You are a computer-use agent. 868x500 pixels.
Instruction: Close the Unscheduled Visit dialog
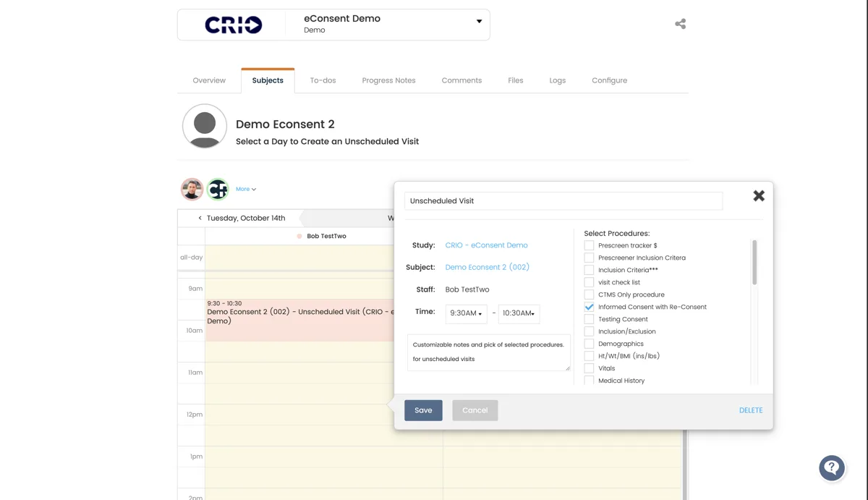(758, 195)
